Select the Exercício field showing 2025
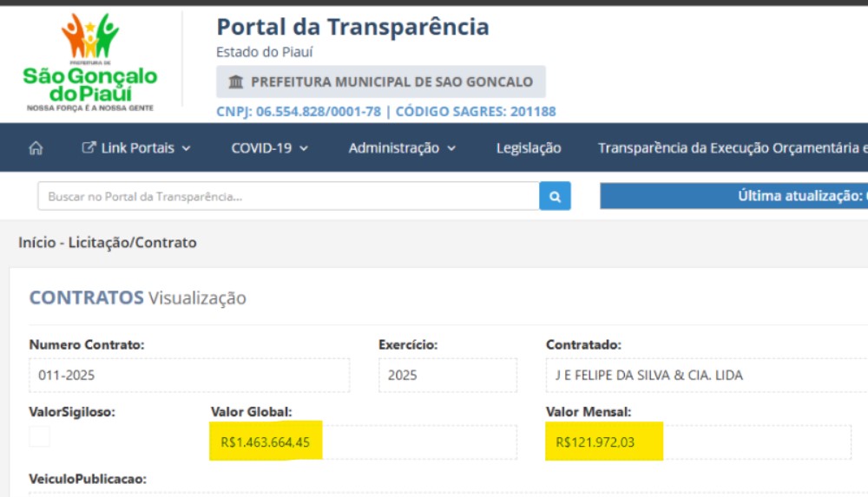 [x=448, y=376]
